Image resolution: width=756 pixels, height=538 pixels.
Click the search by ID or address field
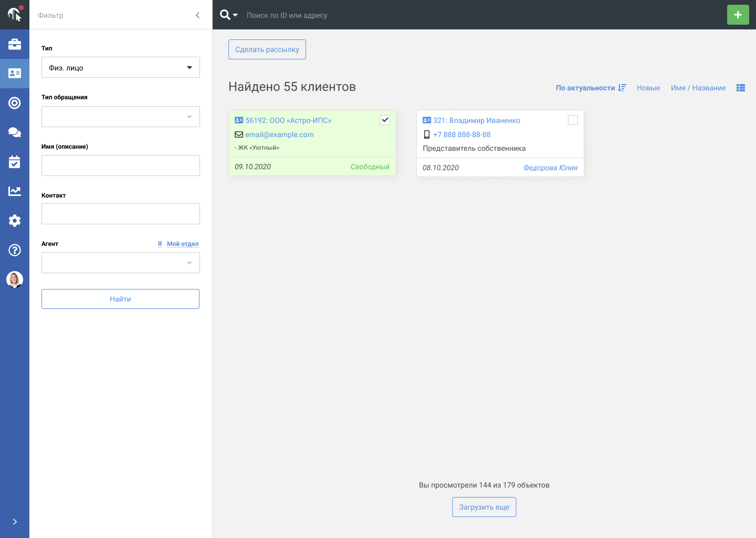pos(287,15)
